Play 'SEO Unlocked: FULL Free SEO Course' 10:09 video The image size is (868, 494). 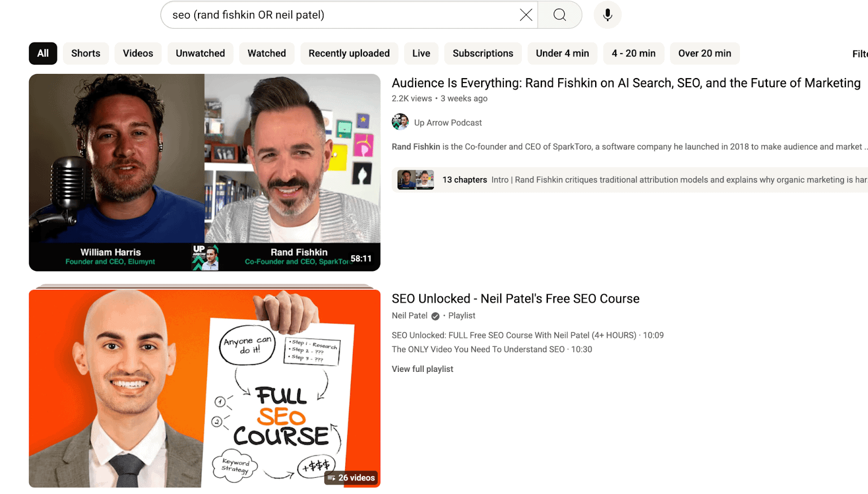pyautogui.click(x=528, y=335)
